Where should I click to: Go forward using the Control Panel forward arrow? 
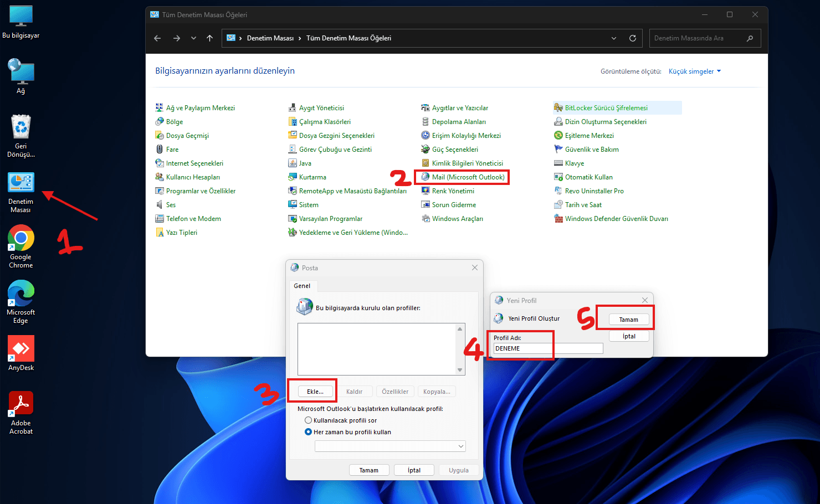click(x=177, y=38)
